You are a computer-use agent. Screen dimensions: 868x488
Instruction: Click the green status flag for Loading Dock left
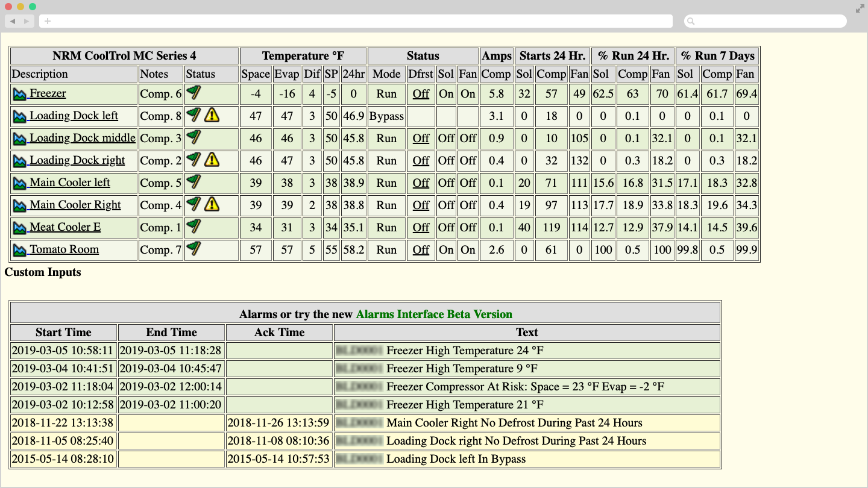(x=193, y=114)
